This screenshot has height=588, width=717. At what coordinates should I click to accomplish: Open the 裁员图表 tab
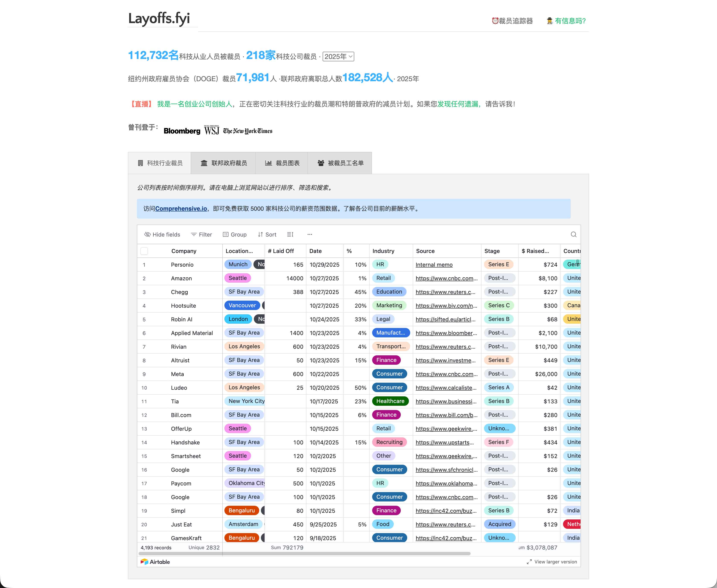pos(282,163)
